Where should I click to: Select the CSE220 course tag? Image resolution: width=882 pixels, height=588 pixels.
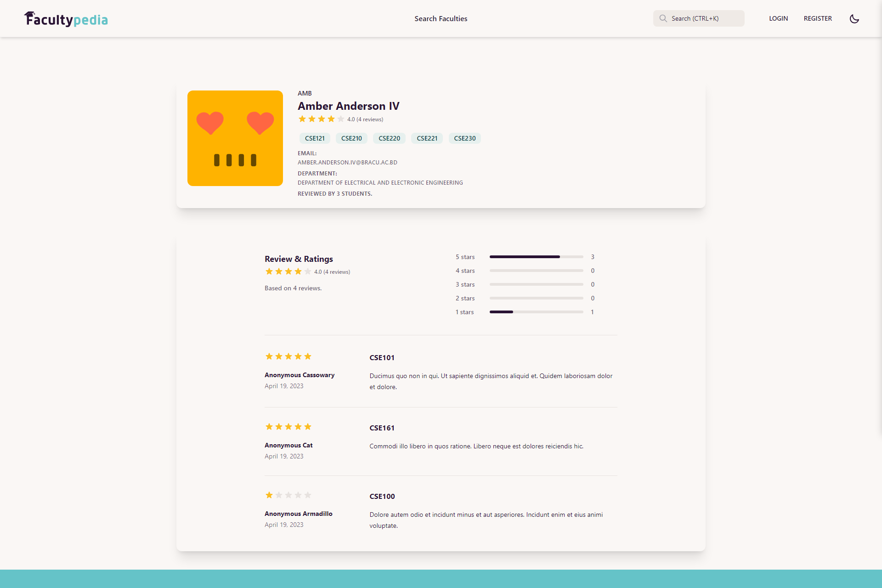[389, 138]
